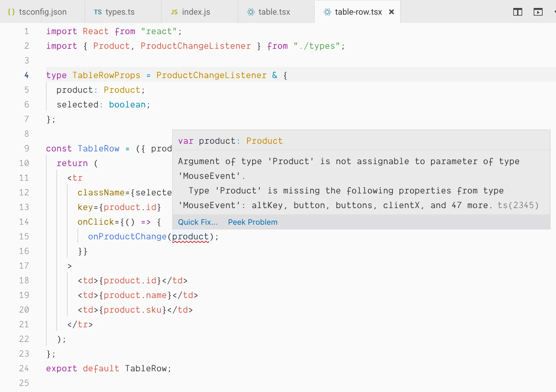Open the index.js tab
This screenshot has height=392, width=556.
click(x=200, y=12)
